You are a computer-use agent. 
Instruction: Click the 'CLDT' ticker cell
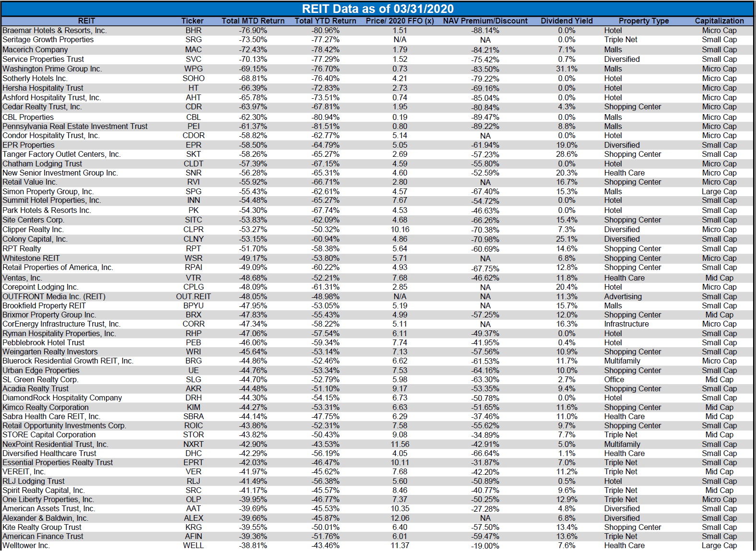[193, 164]
